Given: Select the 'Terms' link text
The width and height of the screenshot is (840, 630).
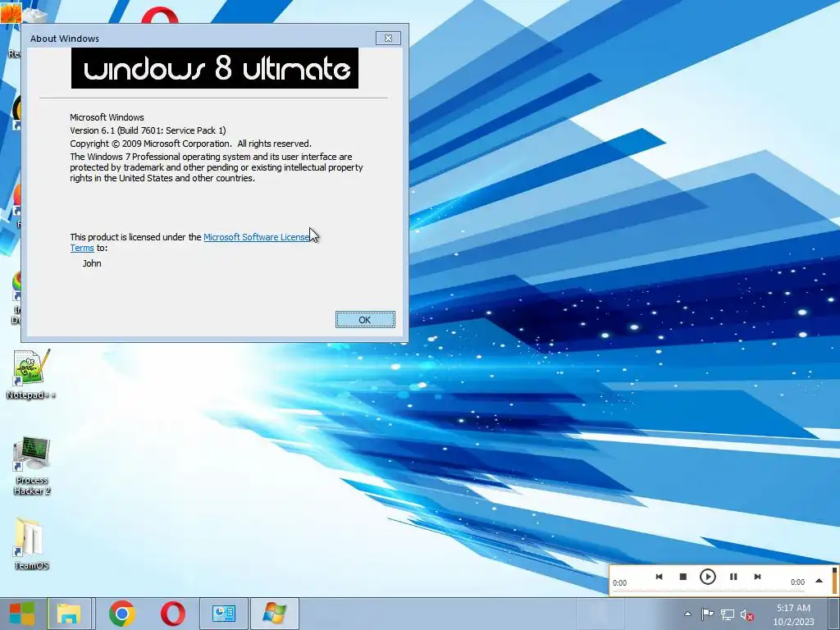Looking at the screenshot, I should point(82,248).
